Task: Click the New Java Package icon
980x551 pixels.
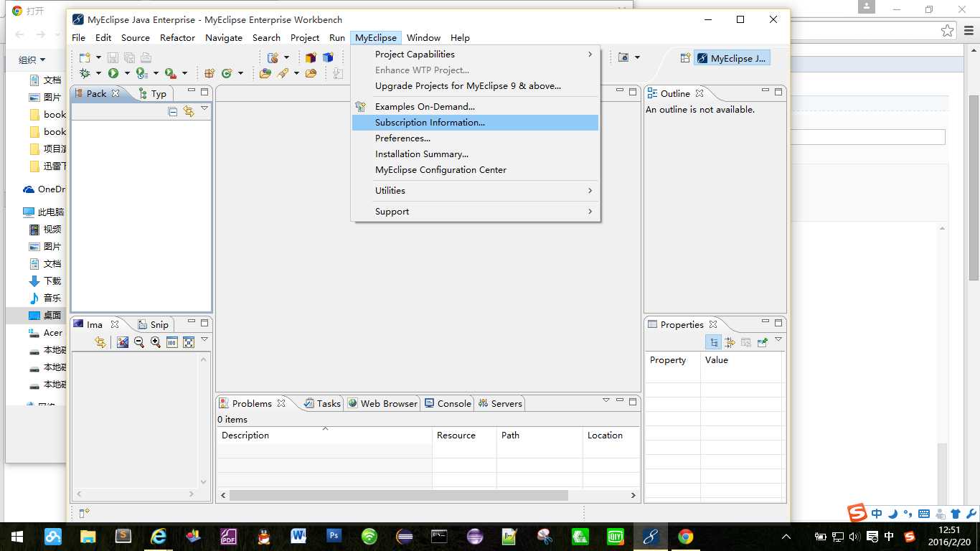Action: pos(209,73)
